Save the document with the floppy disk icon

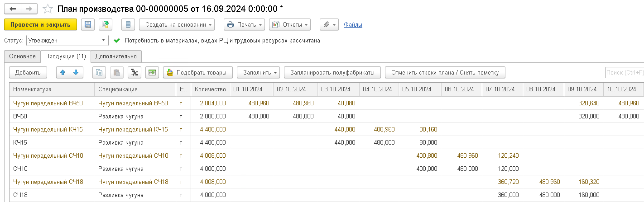(87, 24)
